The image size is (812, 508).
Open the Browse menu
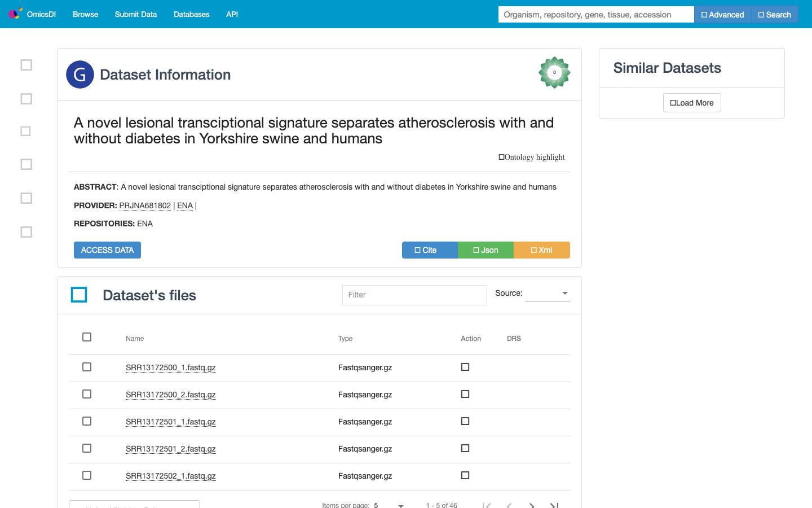tap(86, 14)
